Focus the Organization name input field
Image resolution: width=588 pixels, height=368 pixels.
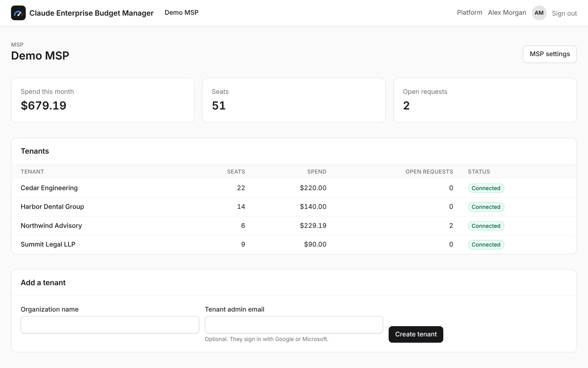110,325
